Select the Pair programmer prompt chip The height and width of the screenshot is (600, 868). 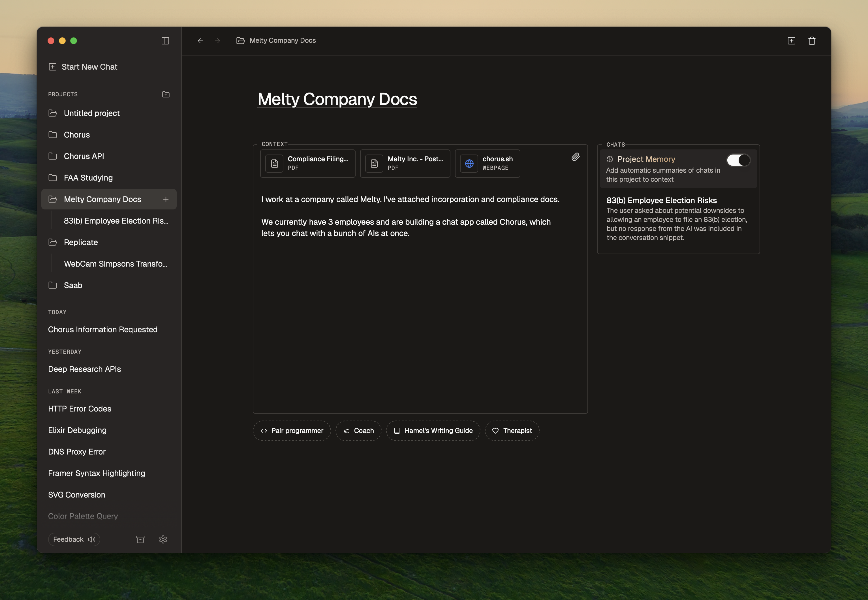click(x=292, y=430)
